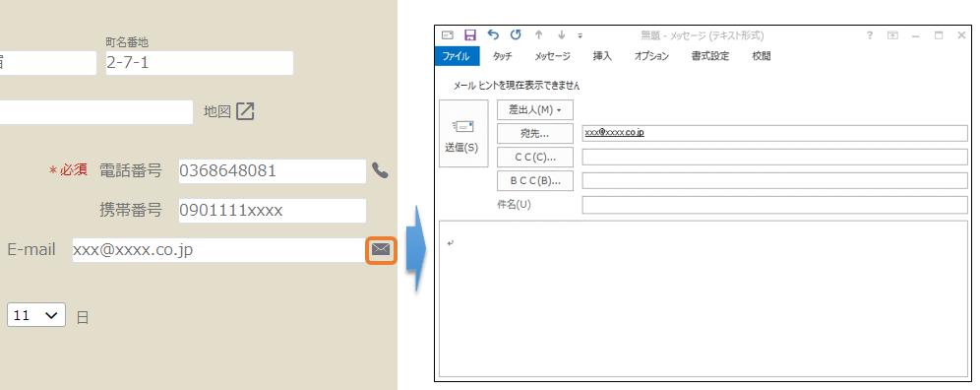Open the 地図 external map link icon
The width and height of the screenshot is (980, 390).
pos(245,111)
